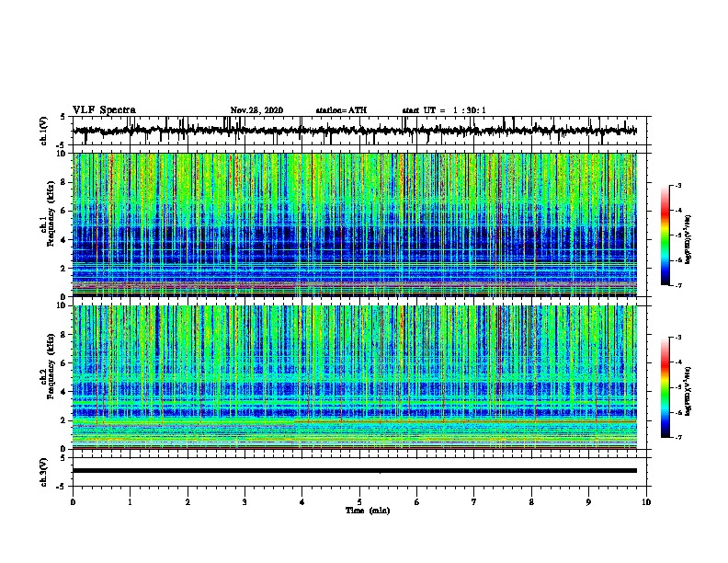728x563 pixels.
Task: Click the ch.1 PSD color scale bar
Action: tap(665, 236)
